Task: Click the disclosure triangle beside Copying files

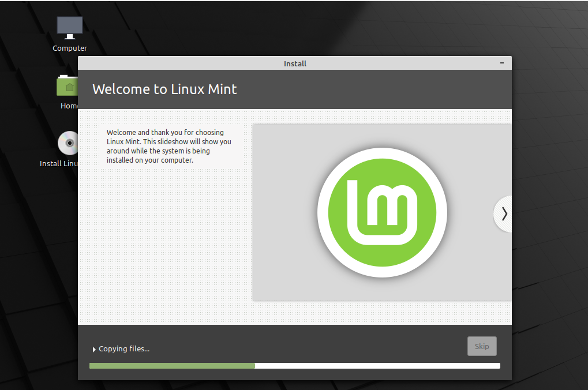Action: 94,349
